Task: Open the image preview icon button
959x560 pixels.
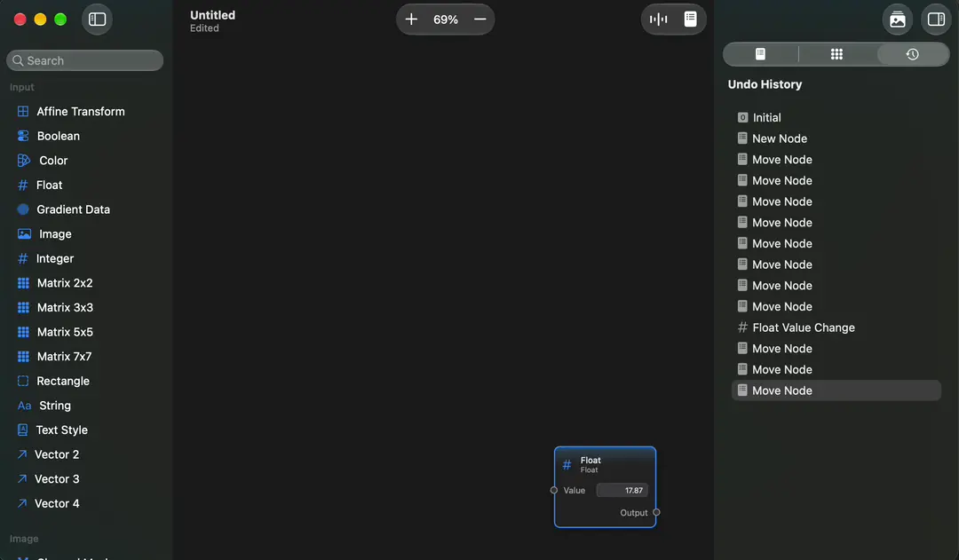Action: click(x=897, y=20)
